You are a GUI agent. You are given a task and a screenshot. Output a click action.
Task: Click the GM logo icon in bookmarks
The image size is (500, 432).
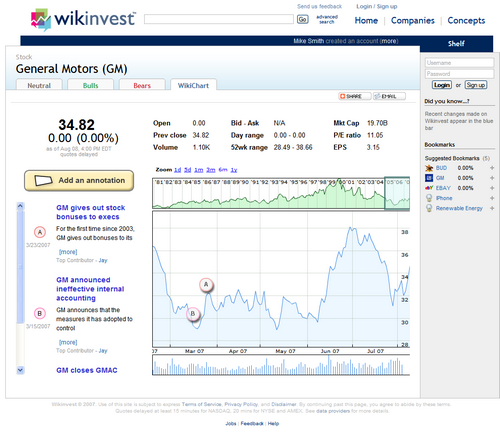coord(429,178)
